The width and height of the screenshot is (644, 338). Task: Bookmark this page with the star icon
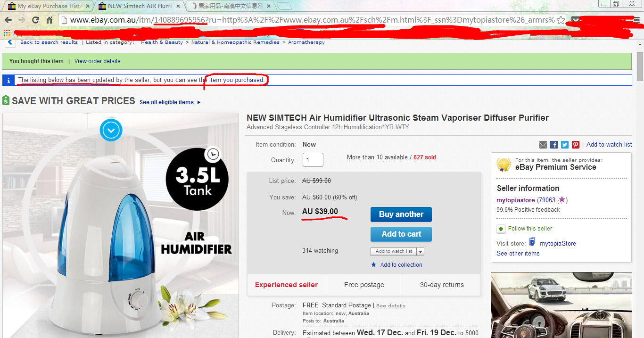click(561, 20)
